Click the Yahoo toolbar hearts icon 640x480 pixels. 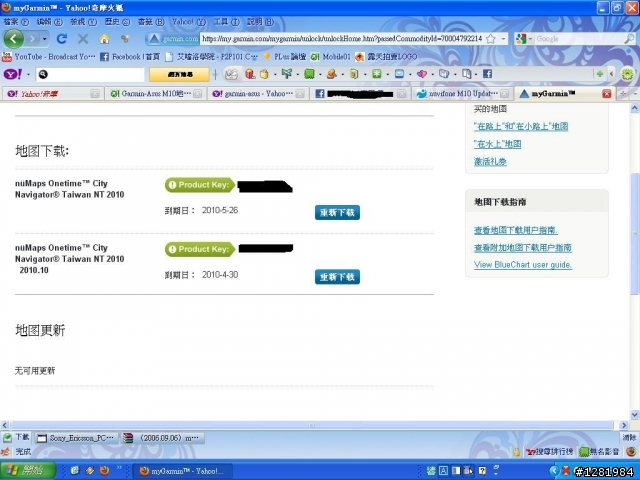click(422, 74)
